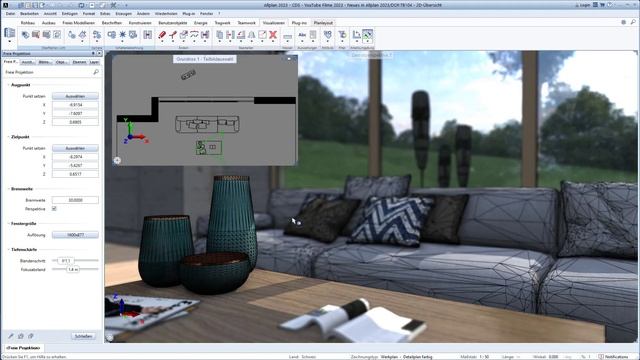The width and height of the screenshot is (640, 360).
Task: Select the sun light settings icon
Action: click(122, 35)
